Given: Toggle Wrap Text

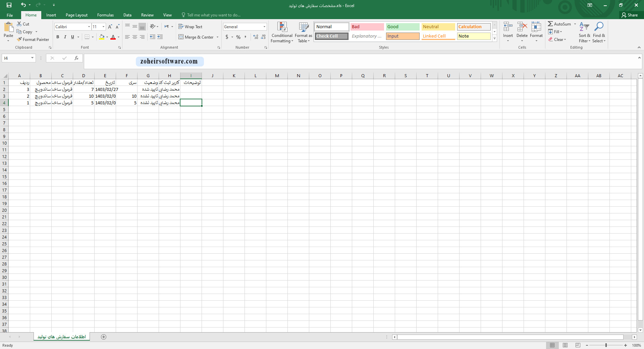Looking at the screenshot, I should pyautogui.click(x=190, y=27).
